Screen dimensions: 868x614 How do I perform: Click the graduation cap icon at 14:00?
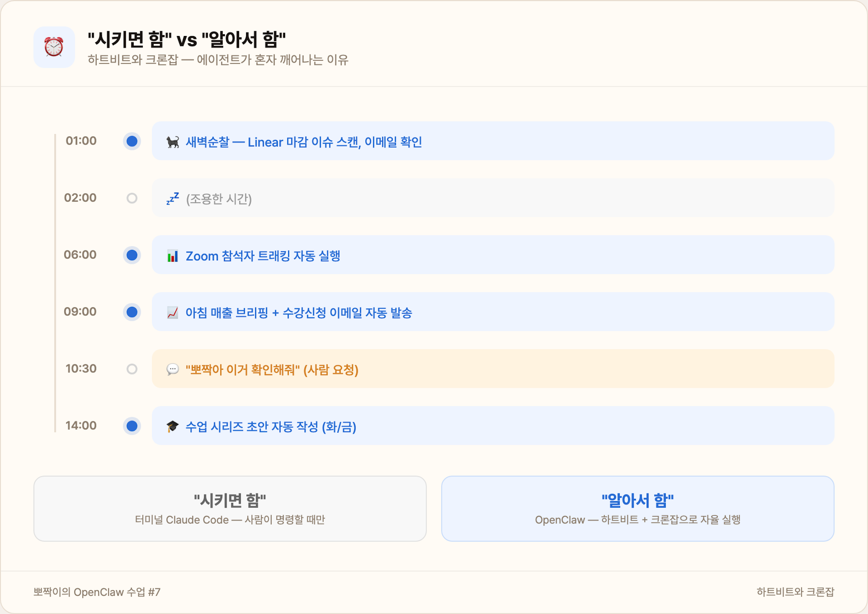[172, 426]
